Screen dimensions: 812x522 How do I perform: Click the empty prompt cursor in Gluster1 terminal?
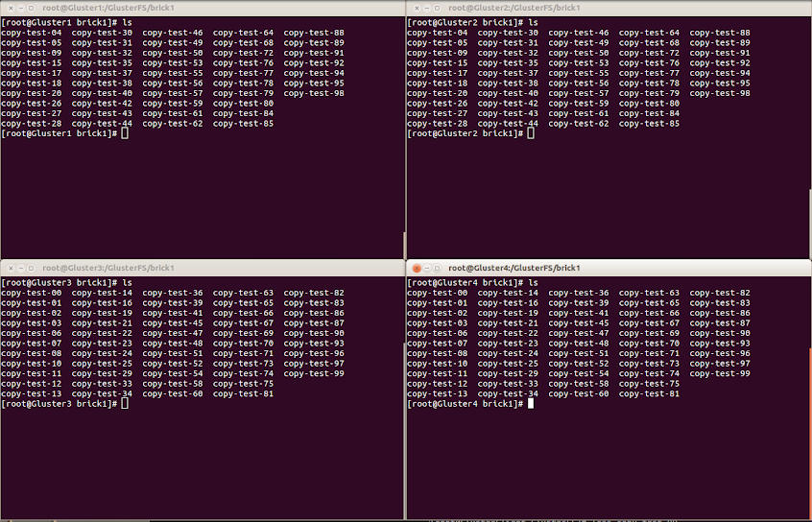pyautogui.click(x=125, y=133)
